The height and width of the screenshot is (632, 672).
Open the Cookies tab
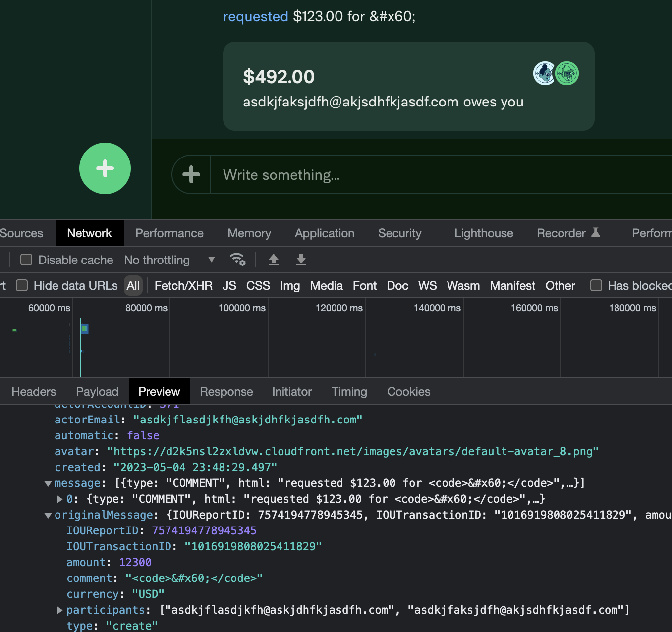coord(409,391)
